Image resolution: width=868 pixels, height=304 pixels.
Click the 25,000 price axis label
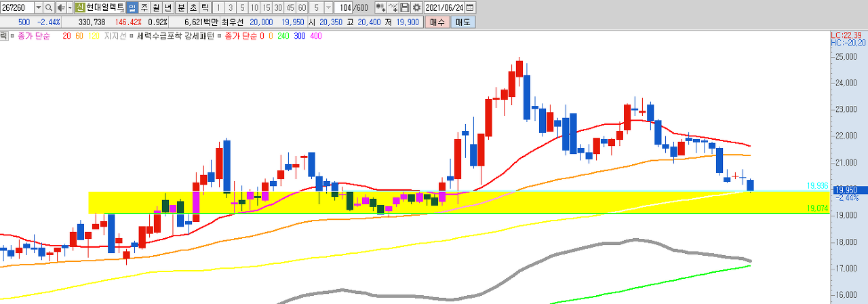tap(848, 57)
